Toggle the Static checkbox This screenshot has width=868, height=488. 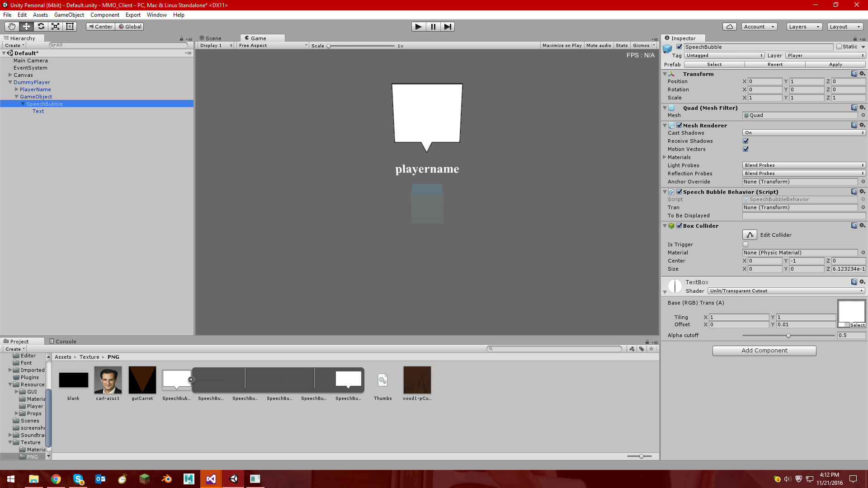(x=839, y=47)
